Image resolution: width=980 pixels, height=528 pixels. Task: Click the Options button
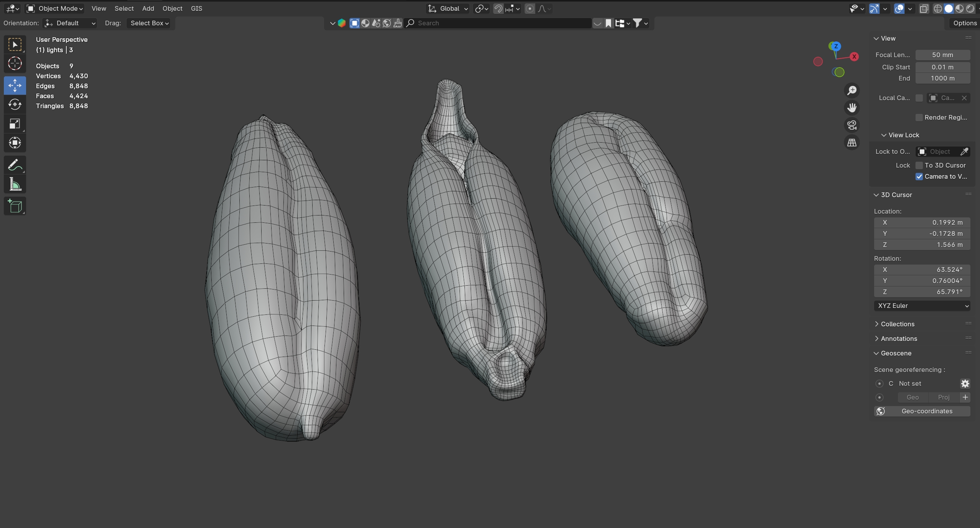tap(965, 23)
